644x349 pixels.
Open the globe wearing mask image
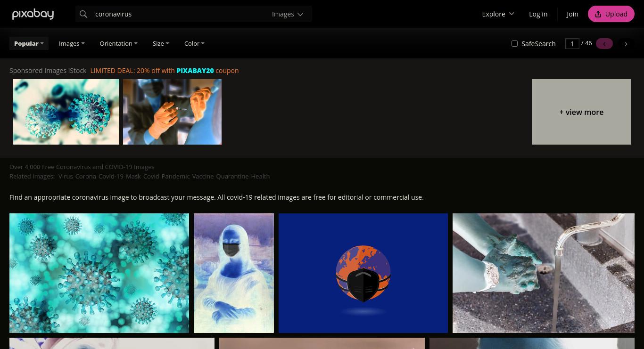coord(363,273)
